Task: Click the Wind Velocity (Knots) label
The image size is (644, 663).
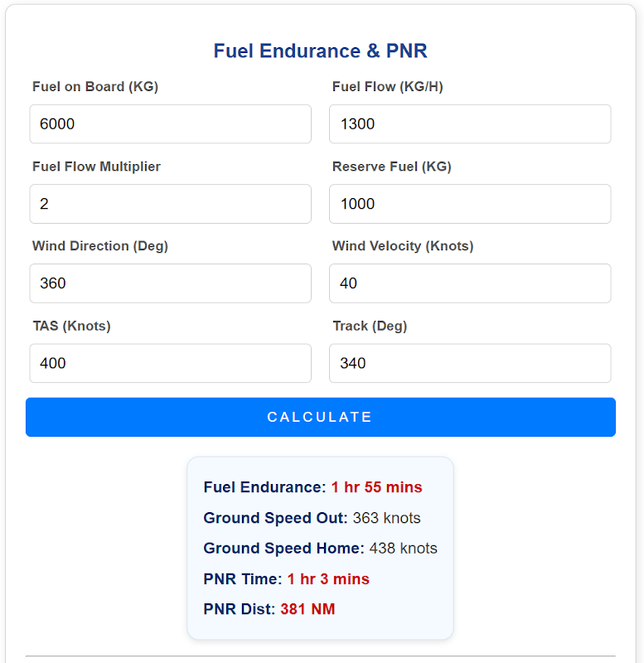Action: coord(403,246)
